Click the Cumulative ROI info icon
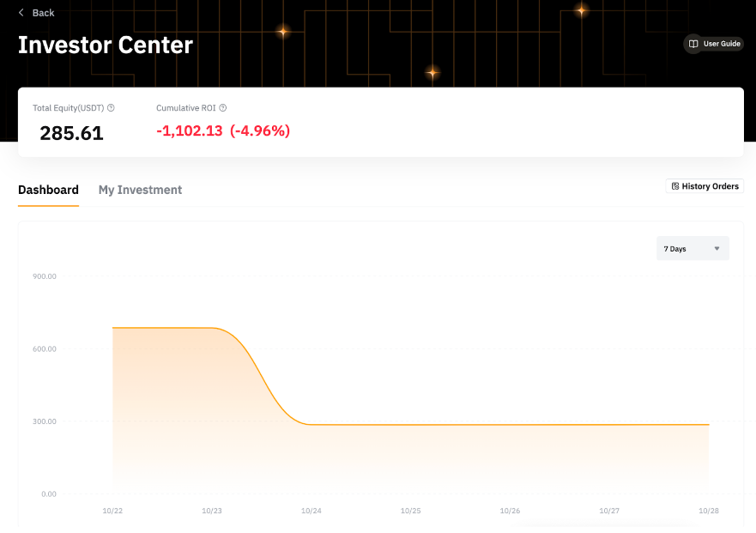 (x=222, y=108)
